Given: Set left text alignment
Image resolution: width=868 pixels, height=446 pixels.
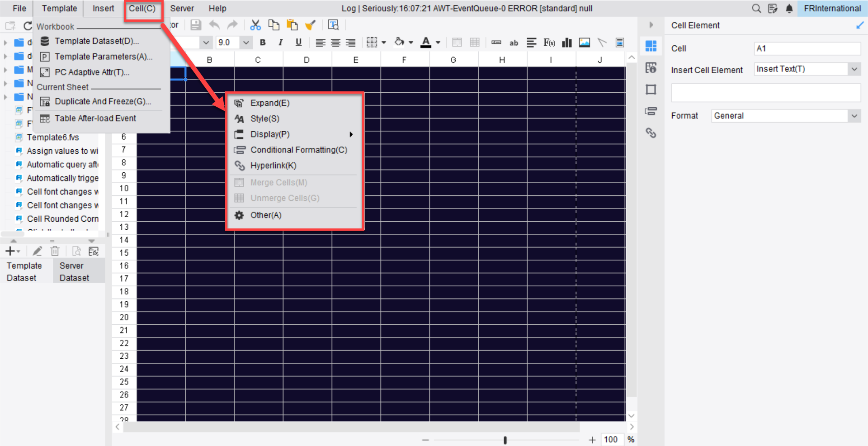Looking at the screenshot, I should tap(321, 43).
